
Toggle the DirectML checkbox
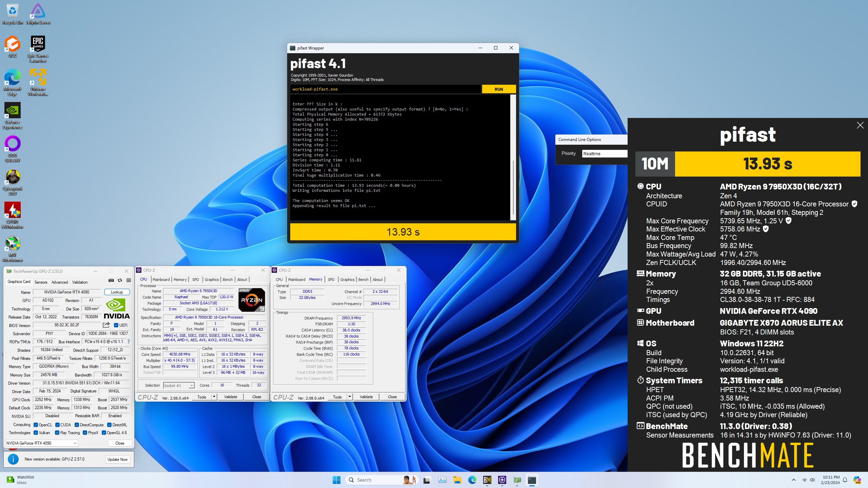109,425
